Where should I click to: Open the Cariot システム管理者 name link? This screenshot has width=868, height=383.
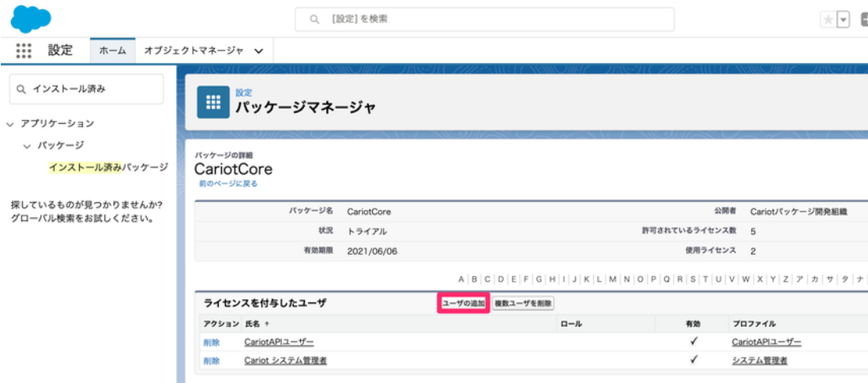[x=285, y=361]
